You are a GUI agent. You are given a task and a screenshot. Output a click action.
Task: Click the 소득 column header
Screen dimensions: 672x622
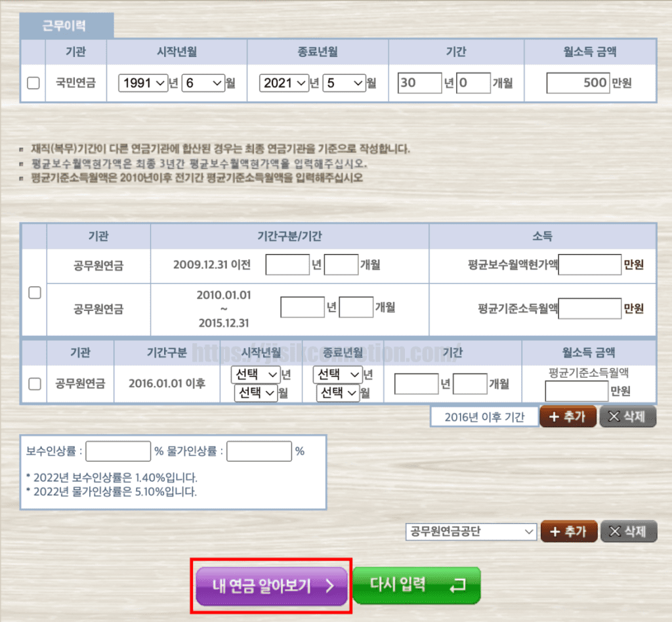[542, 236]
